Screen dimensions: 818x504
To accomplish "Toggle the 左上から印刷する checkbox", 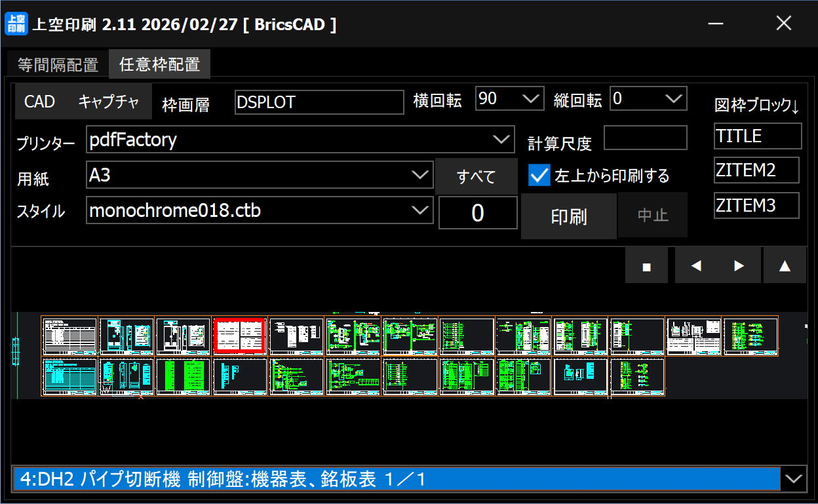I will click(539, 176).
